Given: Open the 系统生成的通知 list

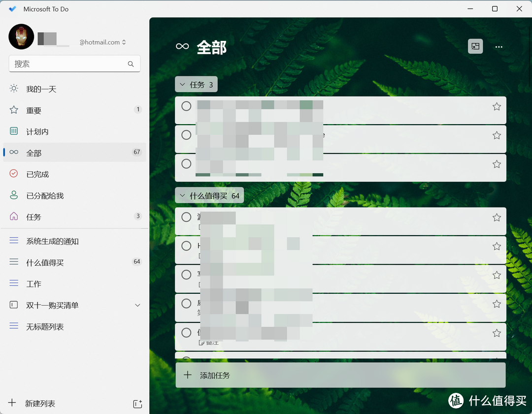Looking at the screenshot, I should (x=75, y=241).
